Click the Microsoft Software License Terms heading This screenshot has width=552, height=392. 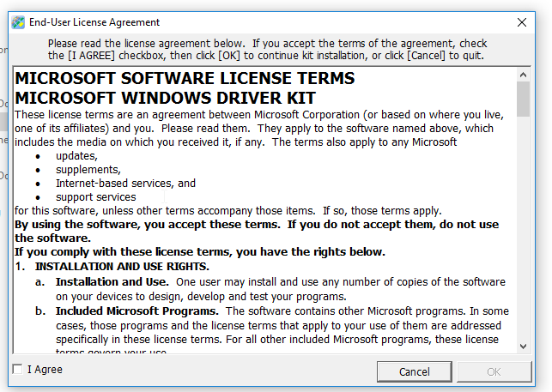coord(185,79)
